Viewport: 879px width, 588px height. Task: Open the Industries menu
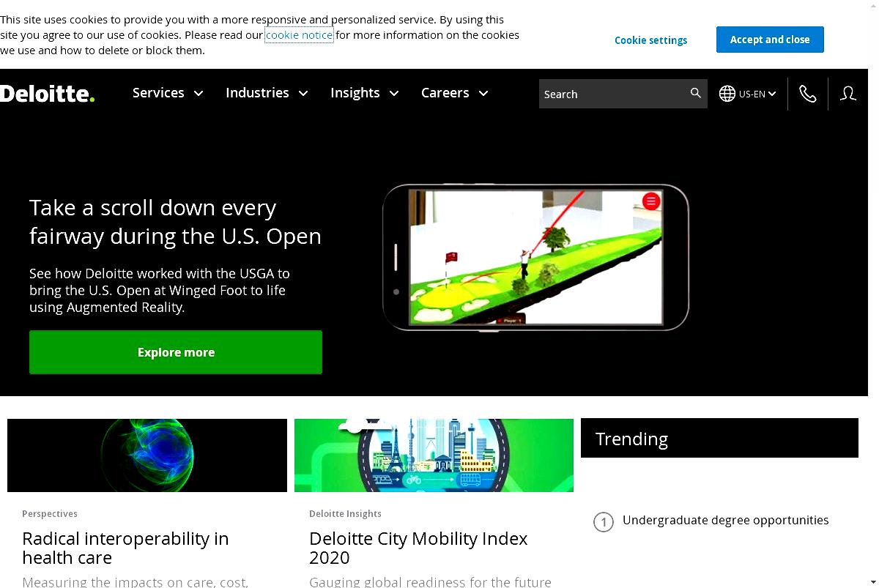257,93
